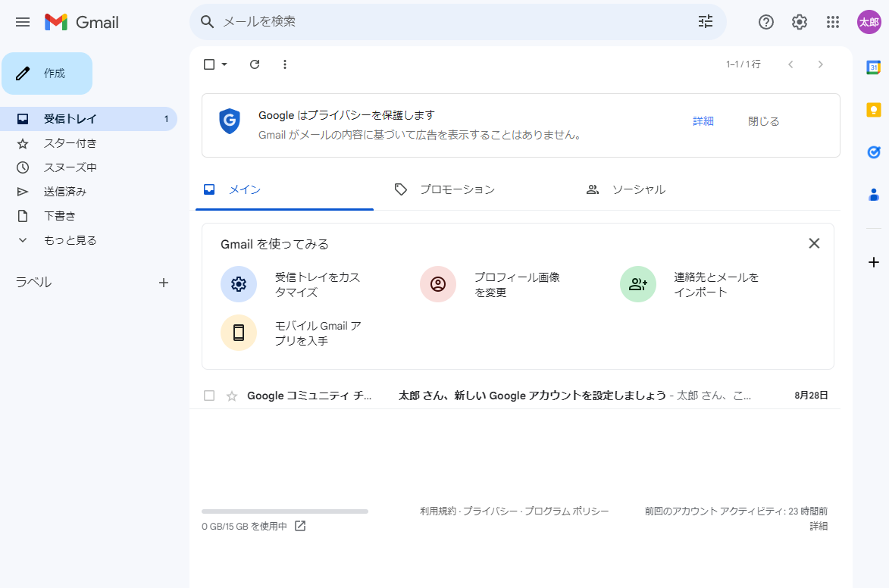This screenshot has width=889, height=588.
Task: Click 詳細 in the privacy banner
Action: pos(703,121)
